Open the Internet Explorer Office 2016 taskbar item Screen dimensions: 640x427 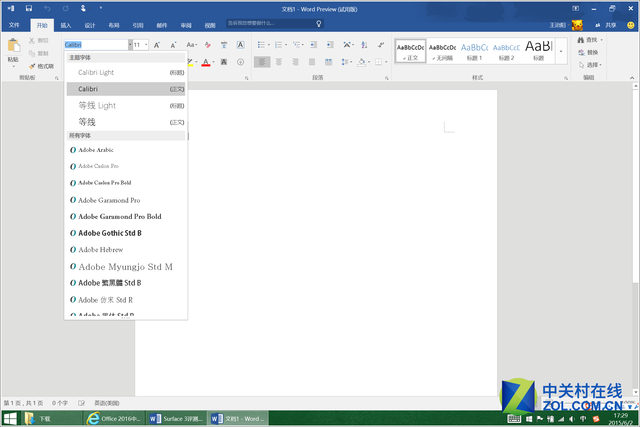114,418
